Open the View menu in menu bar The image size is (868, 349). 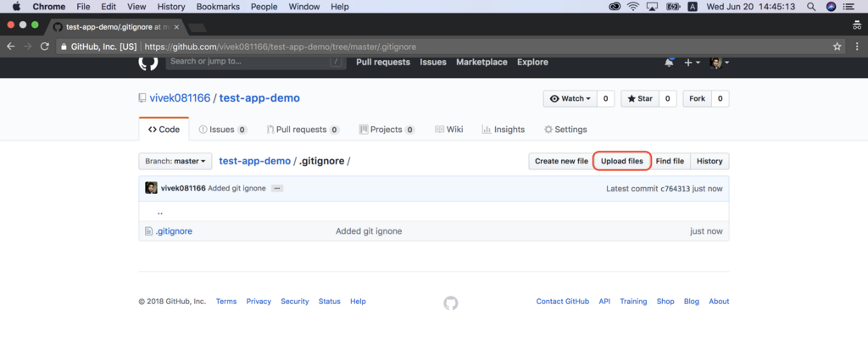[136, 7]
